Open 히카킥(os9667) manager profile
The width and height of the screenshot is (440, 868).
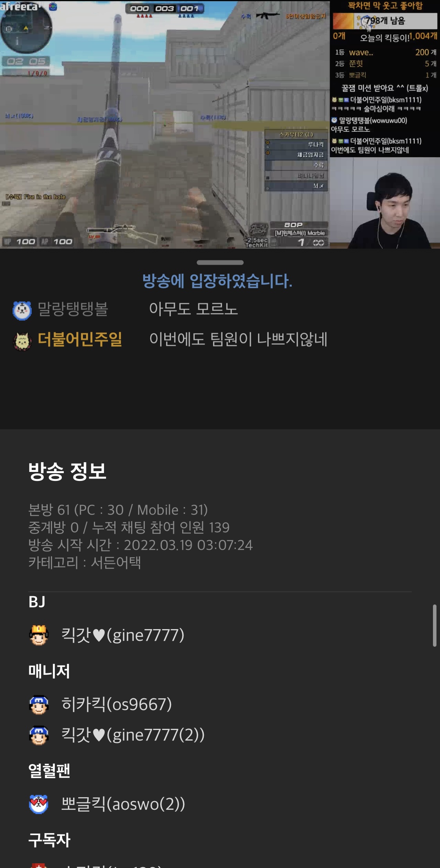(117, 705)
